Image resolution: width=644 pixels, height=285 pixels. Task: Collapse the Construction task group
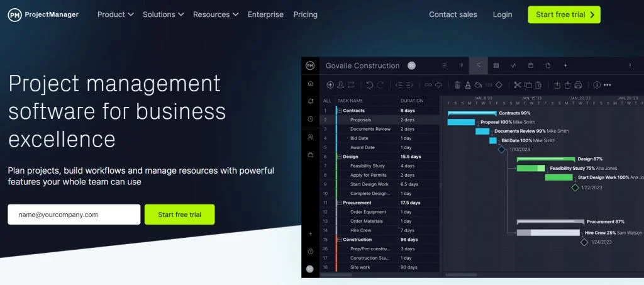coord(340,240)
